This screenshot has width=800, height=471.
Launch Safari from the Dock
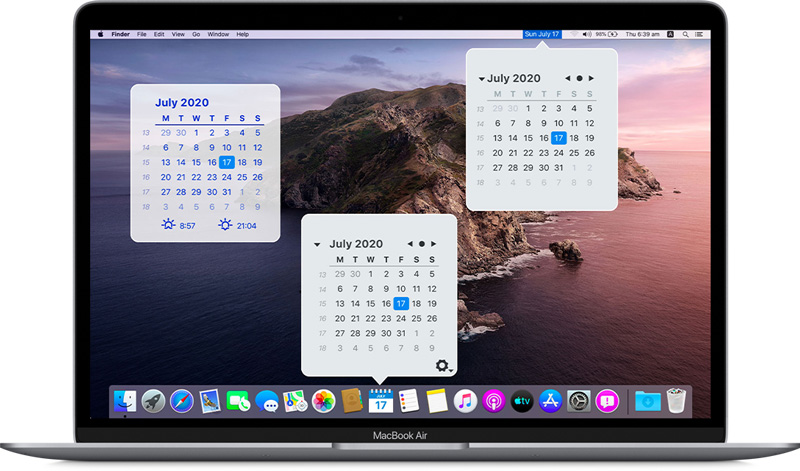click(x=181, y=401)
